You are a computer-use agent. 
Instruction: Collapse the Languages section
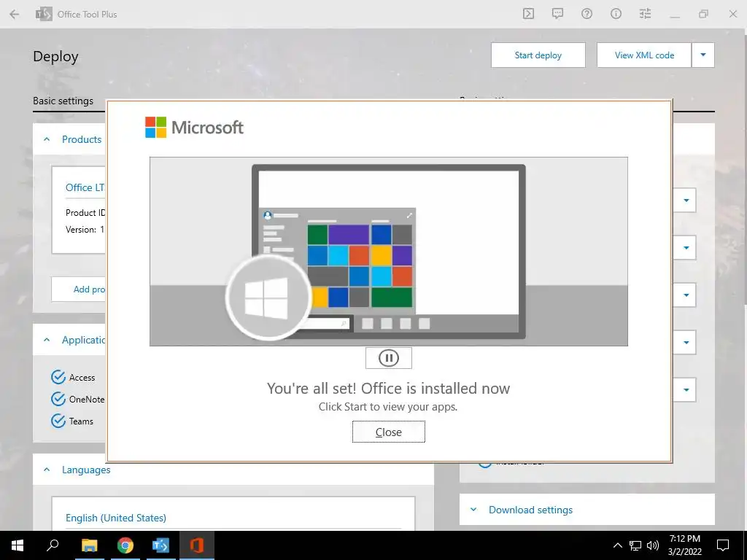point(47,470)
